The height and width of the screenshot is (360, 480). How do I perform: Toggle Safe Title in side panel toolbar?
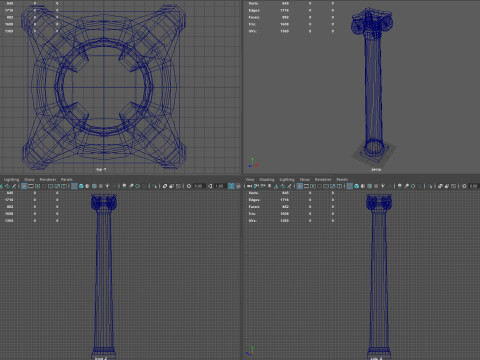(339, 186)
